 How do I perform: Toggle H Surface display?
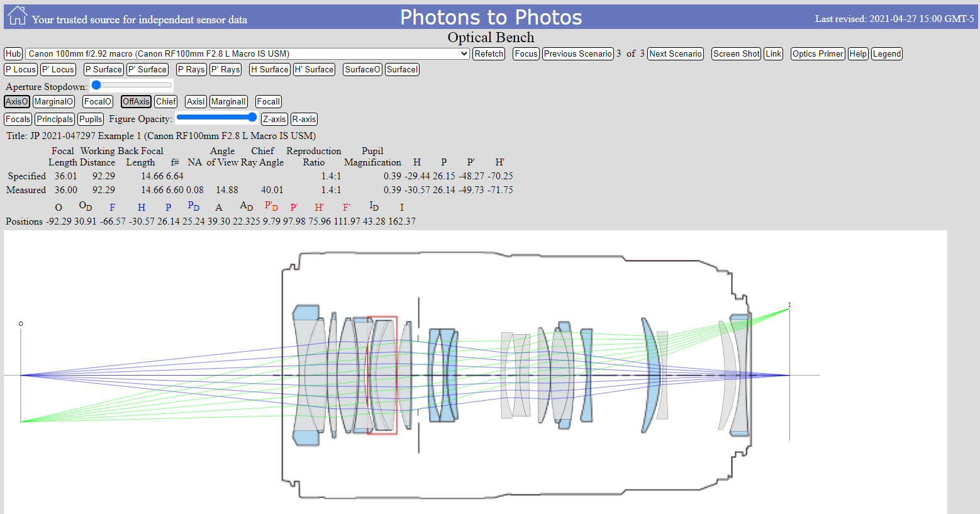[270, 70]
